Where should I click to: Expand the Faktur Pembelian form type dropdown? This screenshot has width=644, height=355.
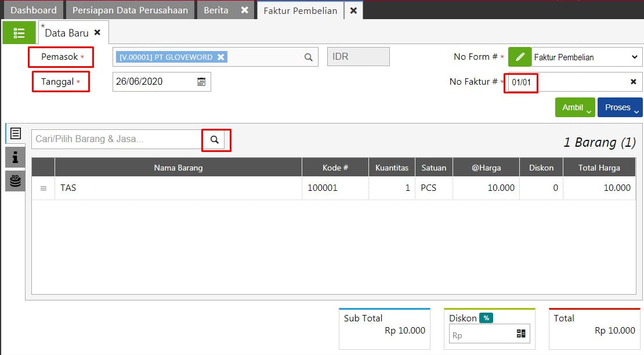[x=635, y=57]
